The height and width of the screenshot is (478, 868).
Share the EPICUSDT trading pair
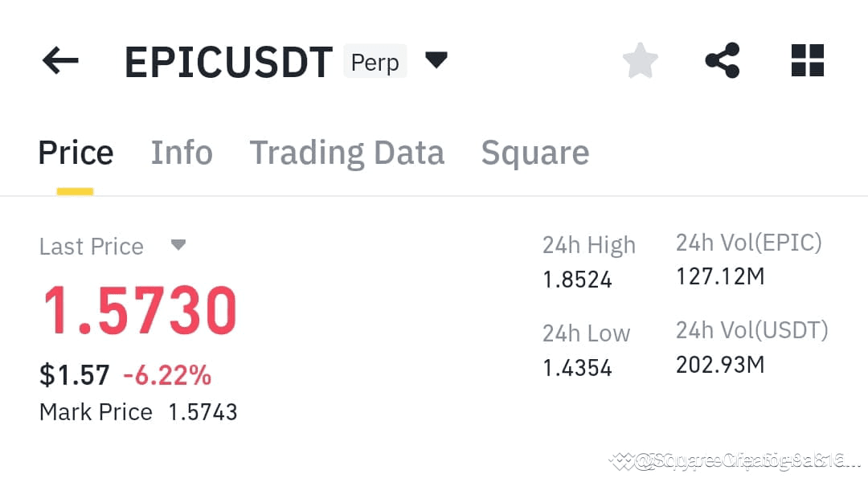pyautogui.click(x=722, y=59)
